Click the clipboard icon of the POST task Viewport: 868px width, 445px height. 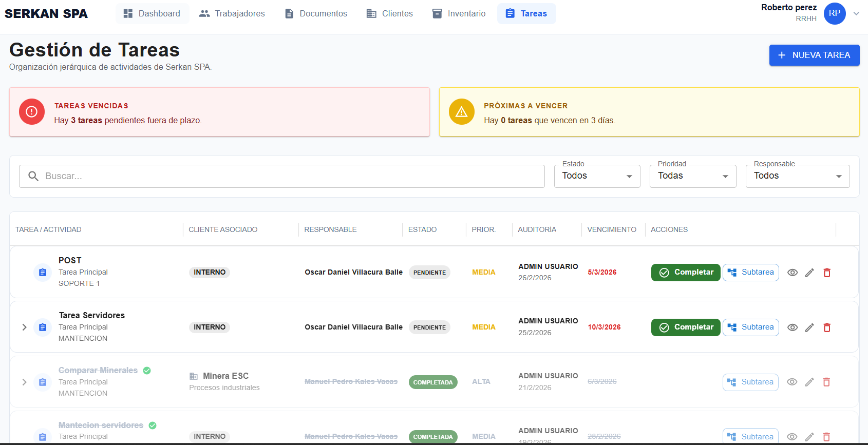point(43,273)
